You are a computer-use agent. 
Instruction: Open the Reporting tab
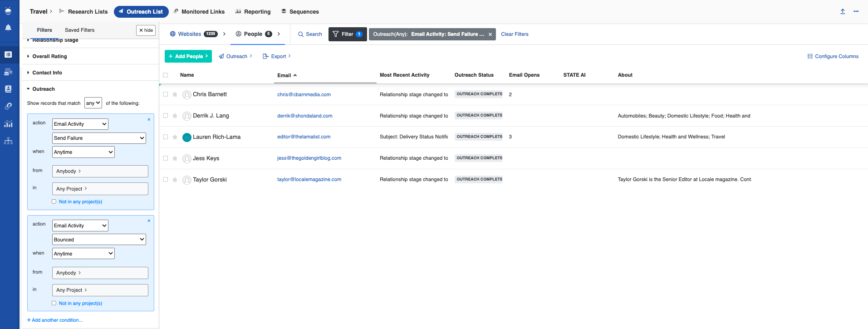pyautogui.click(x=253, y=12)
